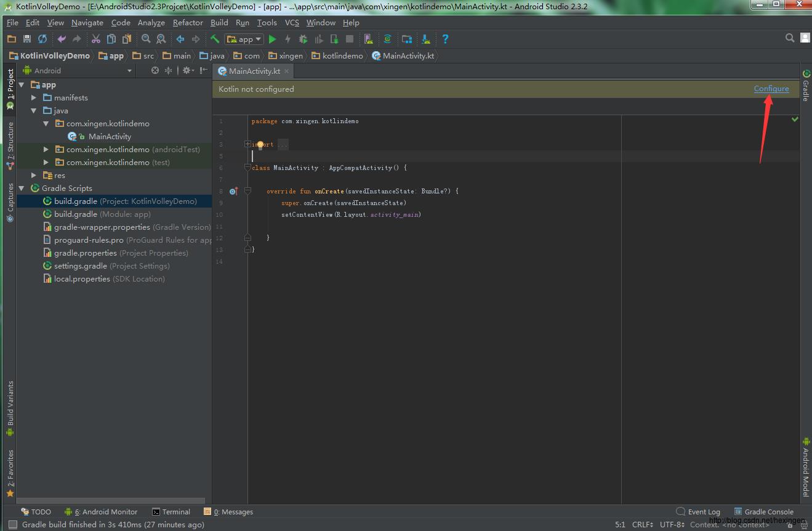Expand the res folder
The image size is (812, 531).
pos(34,176)
